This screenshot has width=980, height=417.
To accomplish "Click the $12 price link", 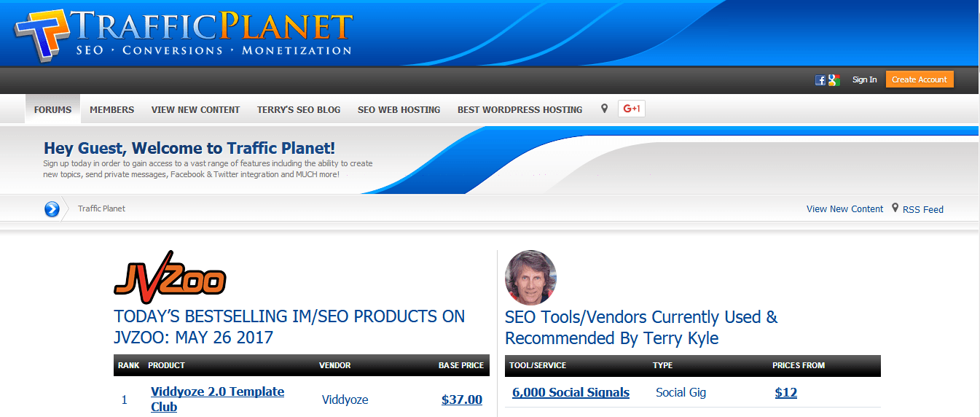I will point(786,392).
